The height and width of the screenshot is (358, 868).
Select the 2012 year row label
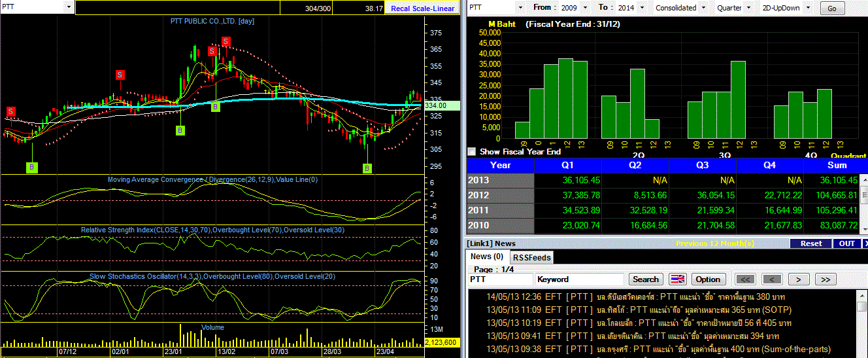501,195
